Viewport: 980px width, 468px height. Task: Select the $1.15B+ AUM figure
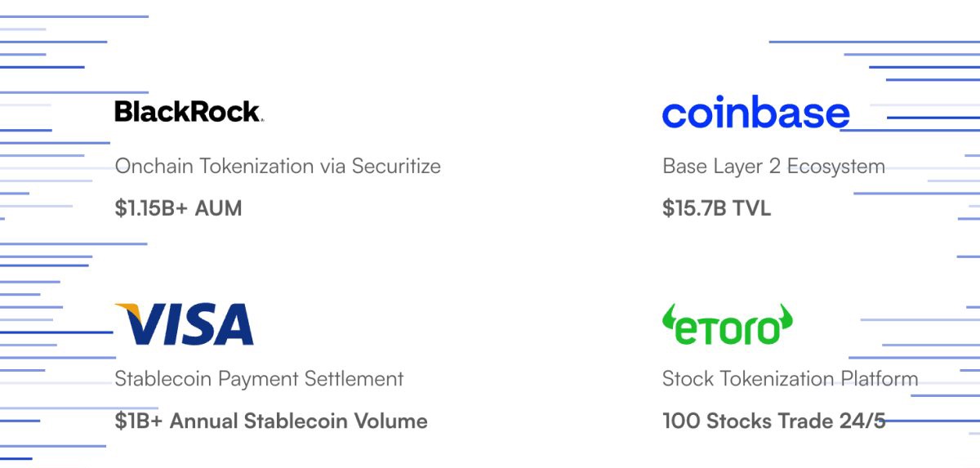tap(178, 208)
